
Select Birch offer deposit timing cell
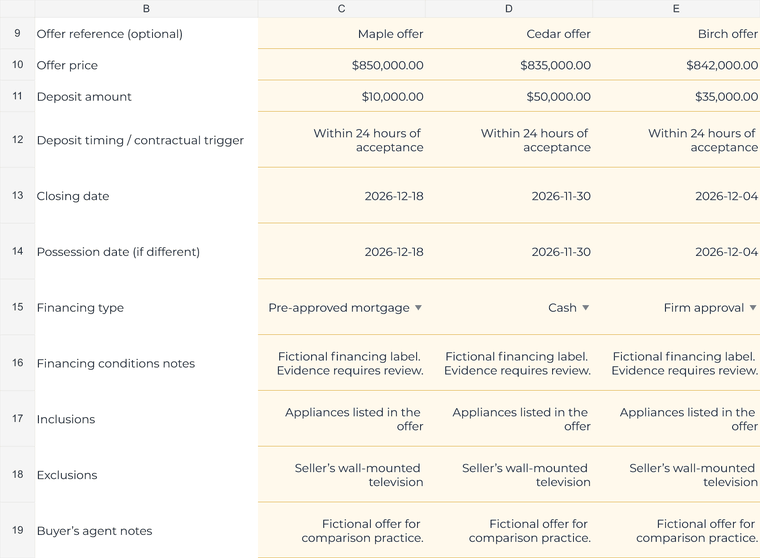676,140
